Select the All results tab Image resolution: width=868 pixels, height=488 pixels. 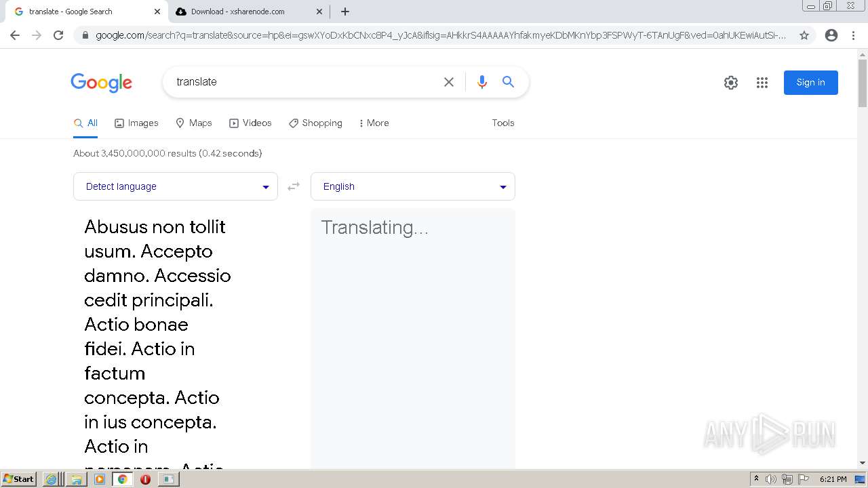pyautogui.click(x=85, y=123)
